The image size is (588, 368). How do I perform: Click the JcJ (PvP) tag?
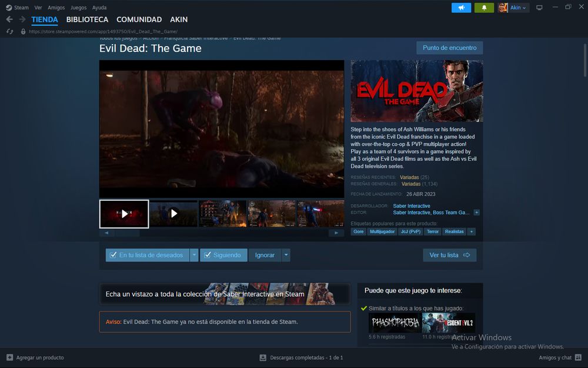coord(410,231)
